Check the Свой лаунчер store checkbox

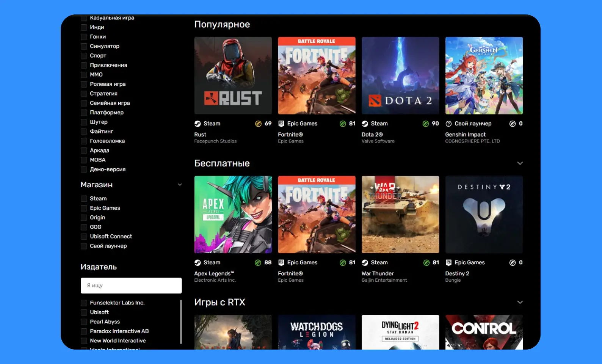click(x=84, y=246)
